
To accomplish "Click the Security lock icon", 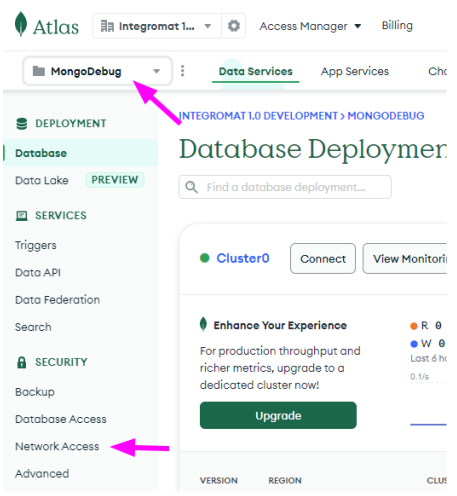I will point(22,362).
